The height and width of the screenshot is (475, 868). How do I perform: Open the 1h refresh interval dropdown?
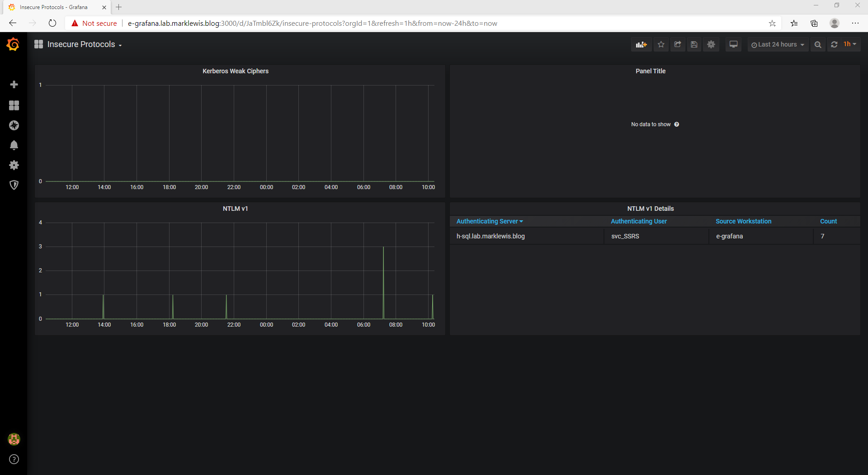[849, 44]
